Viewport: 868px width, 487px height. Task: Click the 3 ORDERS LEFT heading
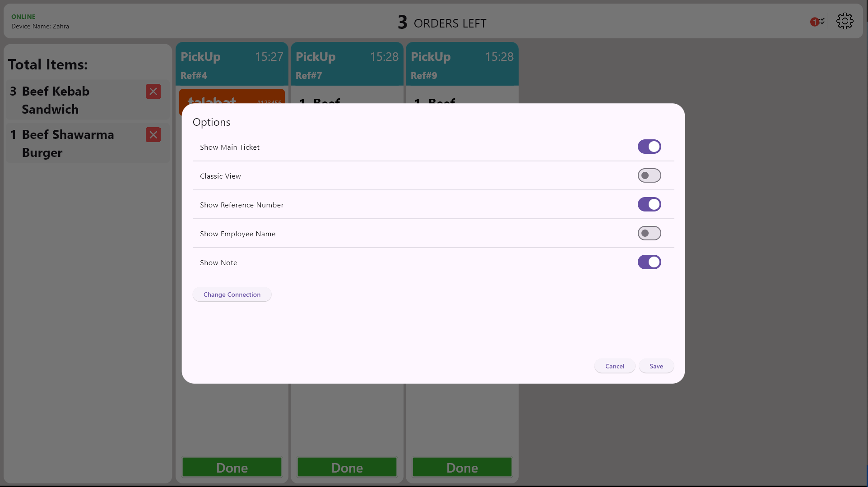point(442,23)
